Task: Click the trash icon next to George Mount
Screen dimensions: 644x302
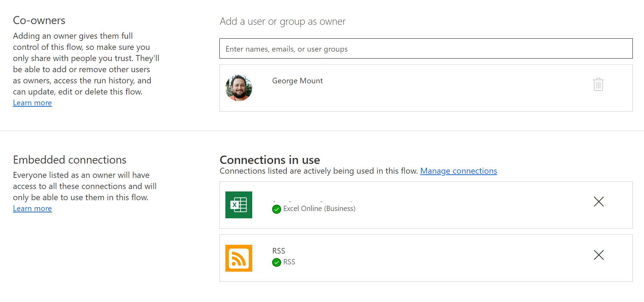Action: [x=598, y=84]
